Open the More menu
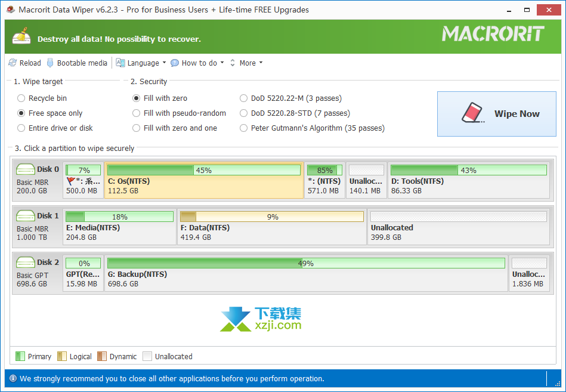This screenshot has width=566, height=392. tap(248, 63)
